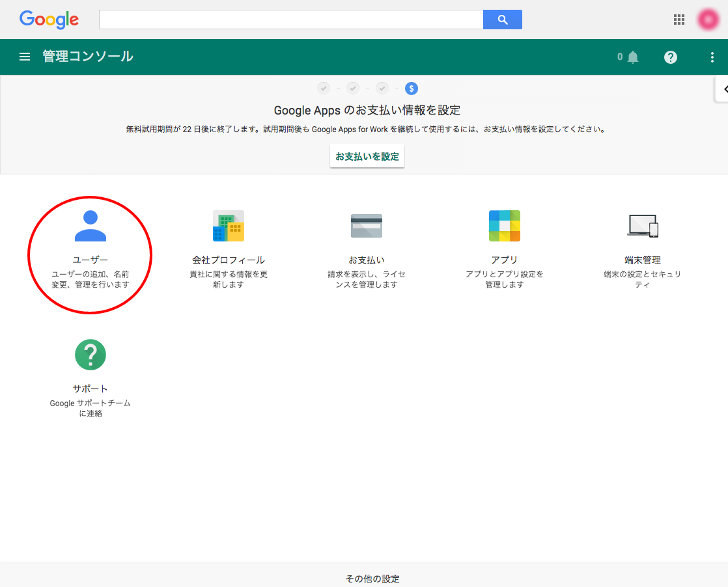The width and height of the screenshot is (728, 587).
Task: Click the 会社プロフィール label
Action: (229, 260)
